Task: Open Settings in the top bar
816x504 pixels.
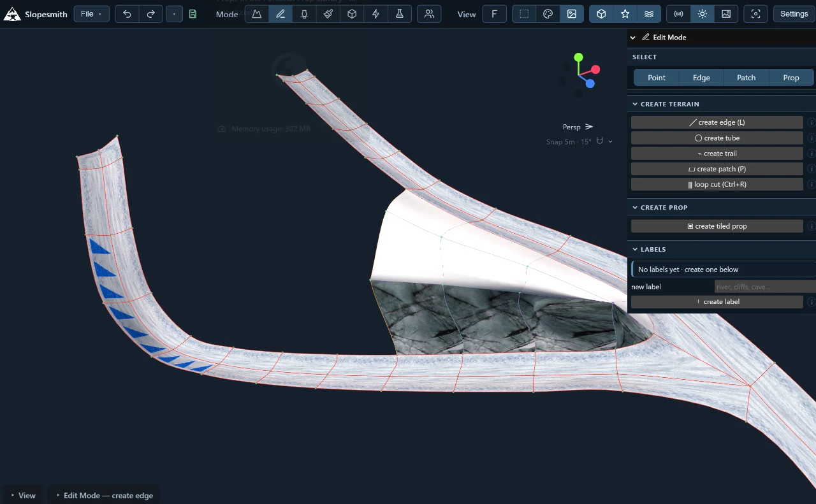Action: (x=794, y=14)
